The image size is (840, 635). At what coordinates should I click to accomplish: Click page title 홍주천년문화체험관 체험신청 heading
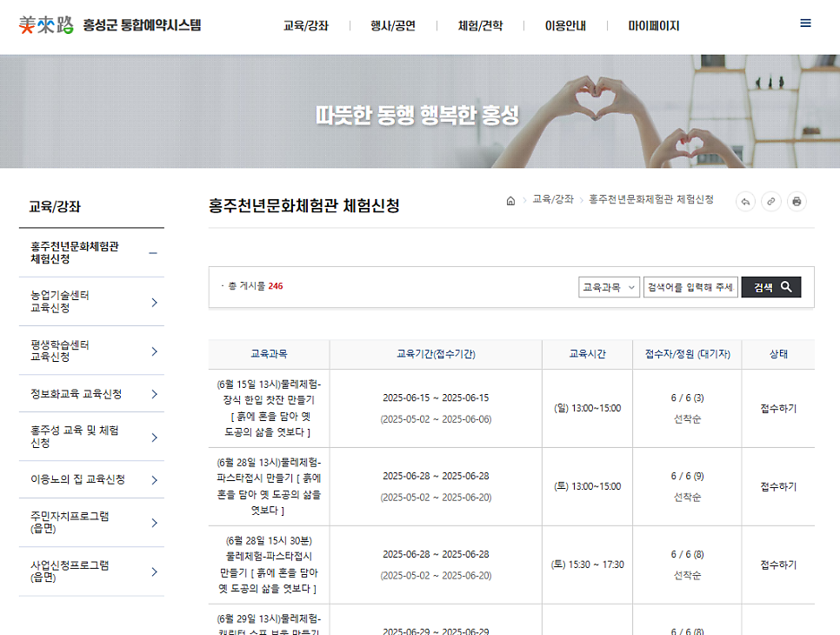tap(304, 206)
